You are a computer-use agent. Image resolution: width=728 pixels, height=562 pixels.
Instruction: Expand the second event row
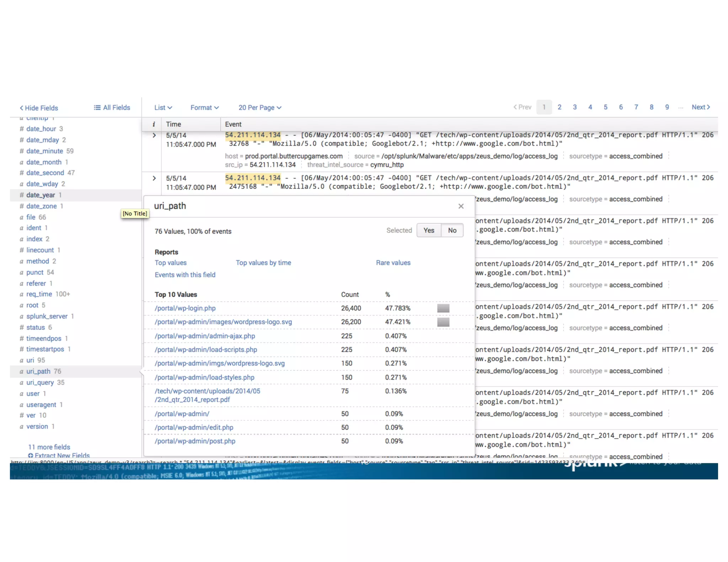[154, 178]
